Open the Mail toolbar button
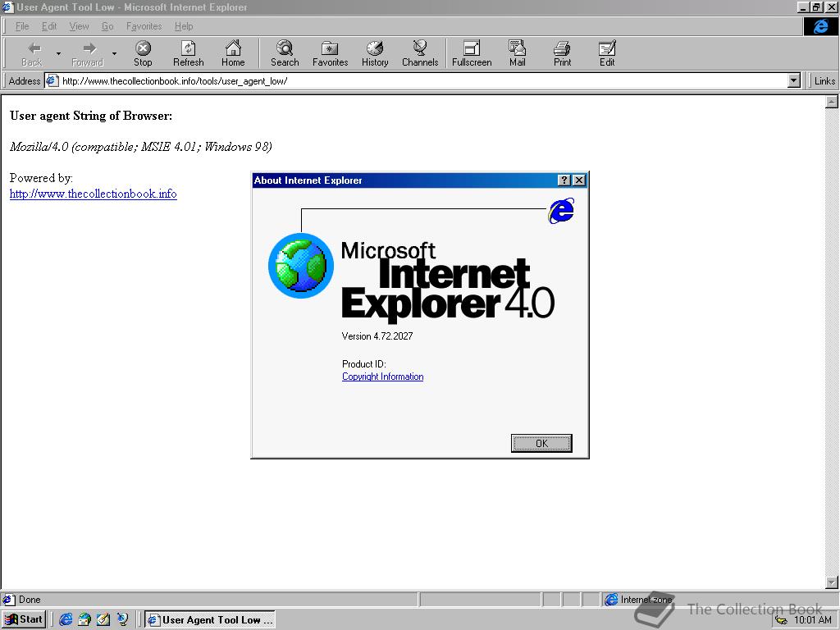Screen dimensions: 840x630 click(x=517, y=53)
